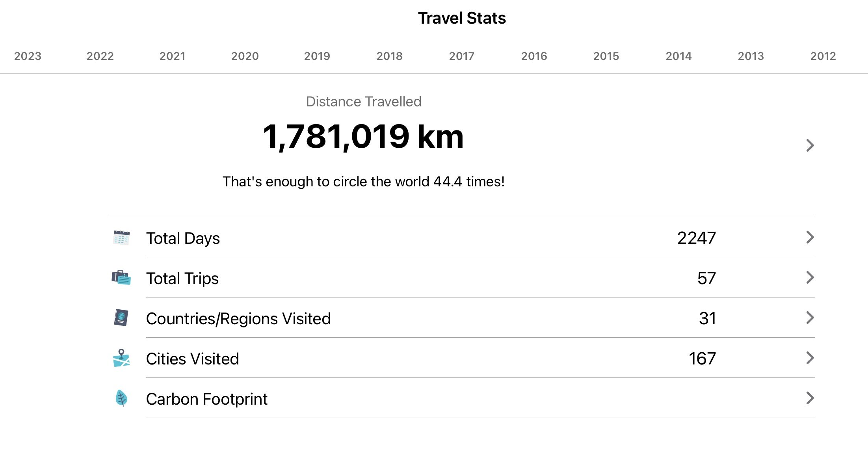
Task: Select the 2020 year tab
Action: (x=245, y=56)
